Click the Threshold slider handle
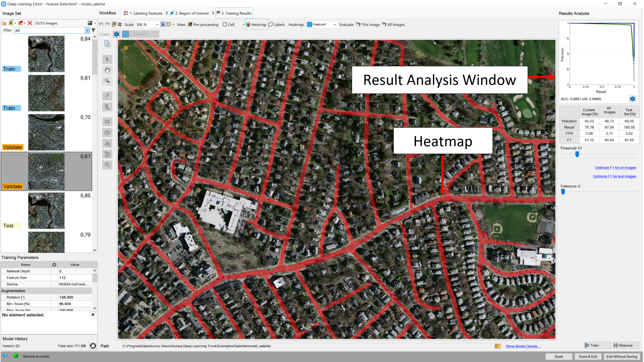Screen dimensions: 644x362 click(577, 154)
